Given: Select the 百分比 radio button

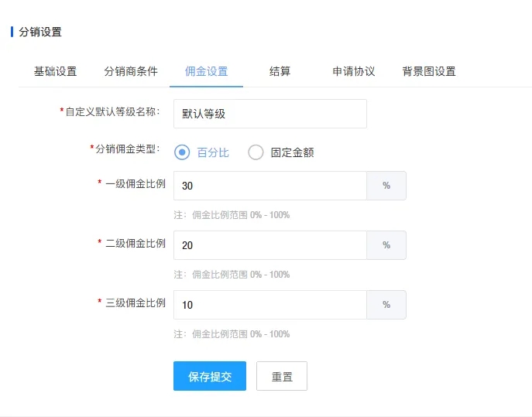Looking at the screenshot, I should coord(183,152).
